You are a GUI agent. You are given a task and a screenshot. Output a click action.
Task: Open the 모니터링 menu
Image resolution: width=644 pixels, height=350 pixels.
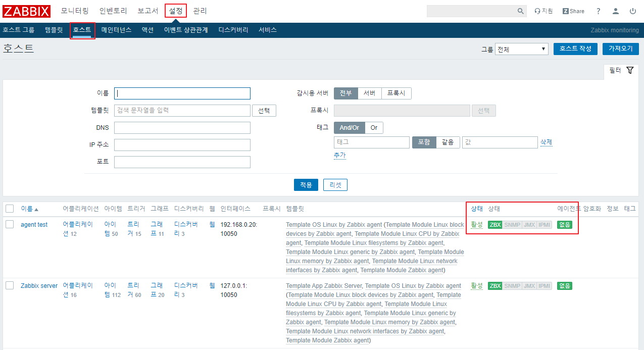pyautogui.click(x=75, y=11)
